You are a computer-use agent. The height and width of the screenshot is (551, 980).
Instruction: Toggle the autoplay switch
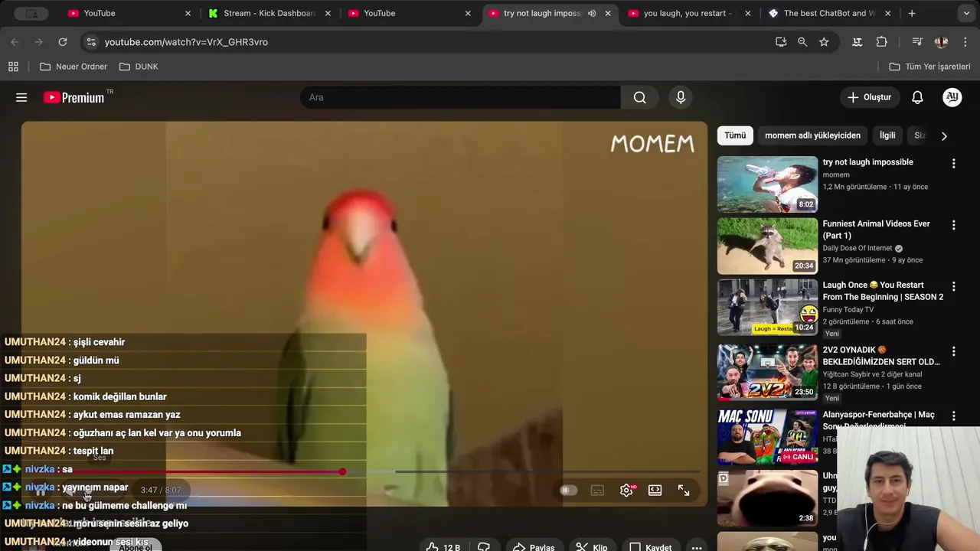pyautogui.click(x=568, y=491)
